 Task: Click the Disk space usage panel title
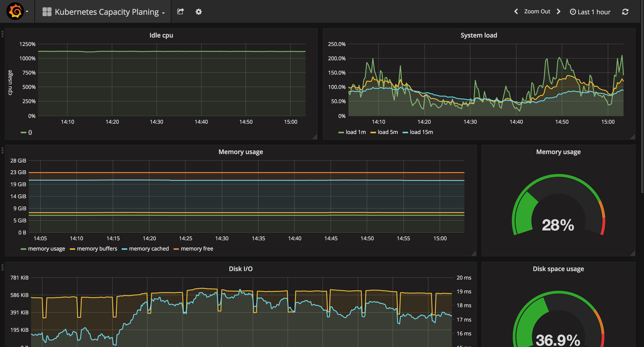click(x=558, y=269)
